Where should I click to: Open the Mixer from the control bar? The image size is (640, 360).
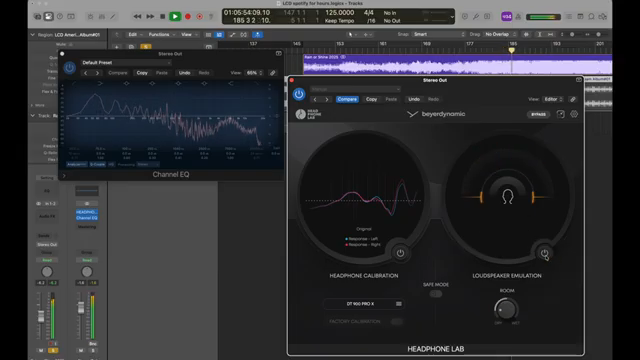[x=102, y=17]
